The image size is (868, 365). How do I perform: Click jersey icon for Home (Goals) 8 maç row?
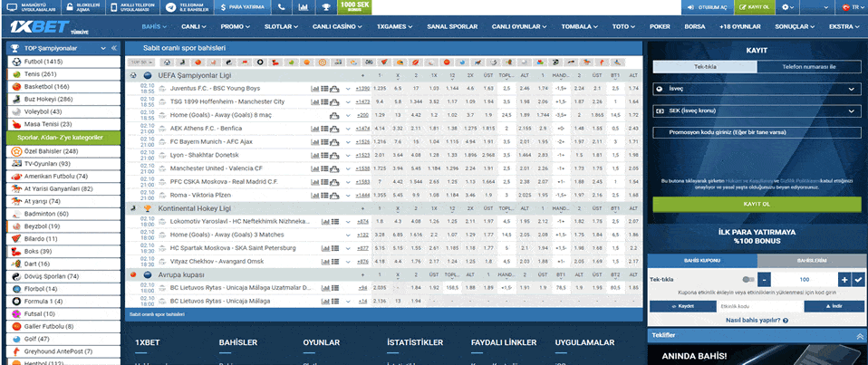(334, 115)
